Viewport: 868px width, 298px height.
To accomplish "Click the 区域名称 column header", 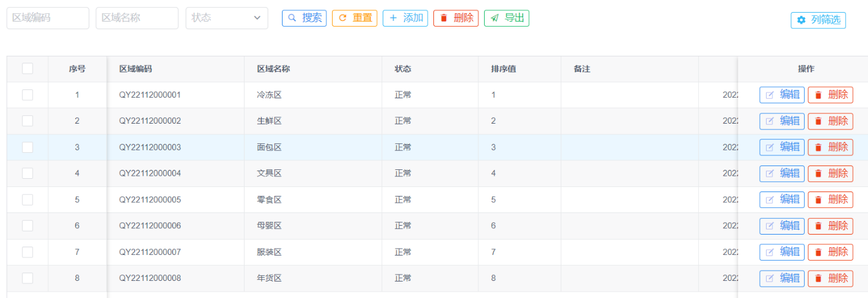I will point(274,69).
